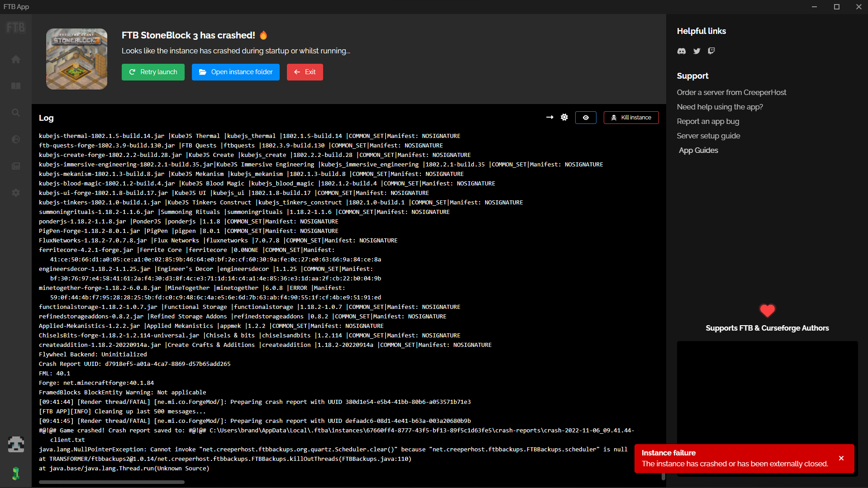The height and width of the screenshot is (488, 868).
Task: Click the panda profile avatar
Action: tap(16, 445)
